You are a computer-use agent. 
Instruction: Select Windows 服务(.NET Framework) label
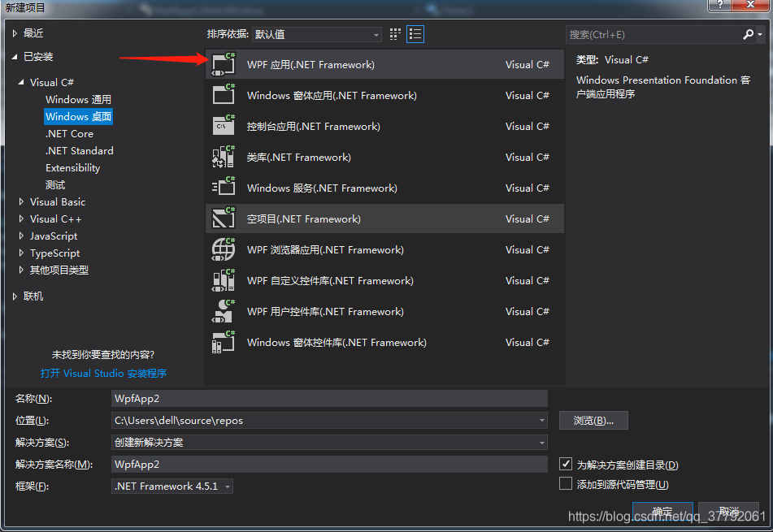click(x=322, y=188)
